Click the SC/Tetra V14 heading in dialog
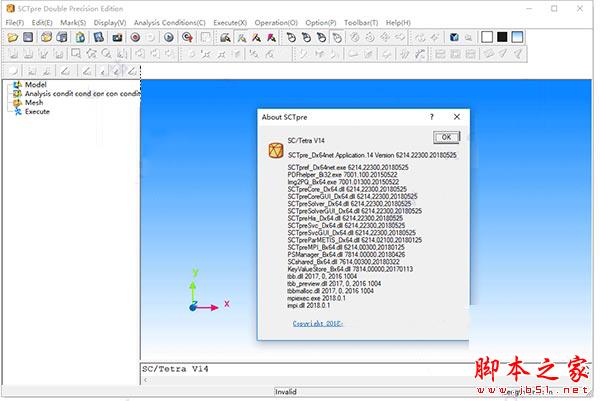Viewport: 600px width, 401px height. click(306, 141)
